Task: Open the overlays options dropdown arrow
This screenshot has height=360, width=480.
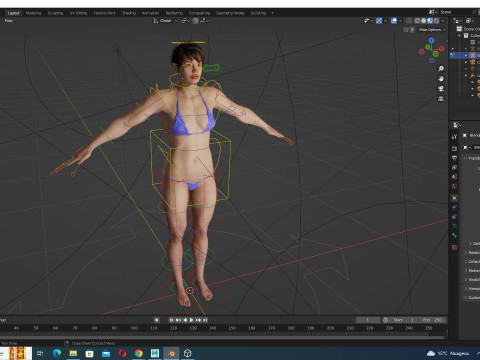Action: click(x=400, y=21)
